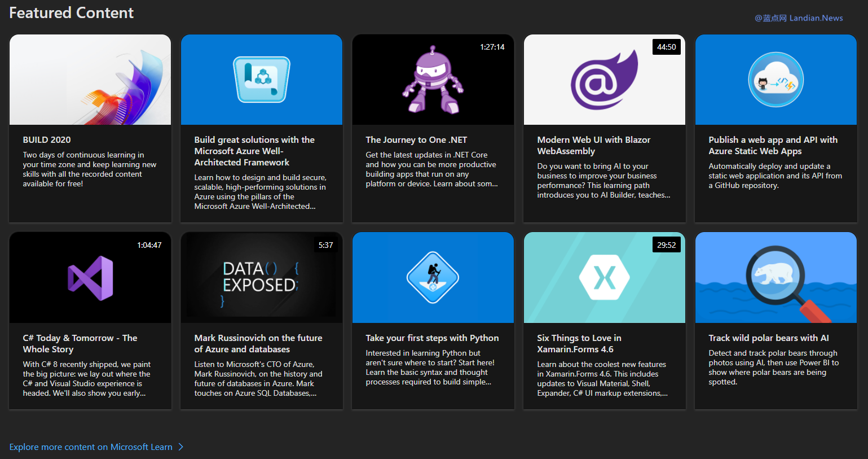Open the Data Exposed video thumbnail
The height and width of the screenshot is (459, 868).
coord(262,278)
